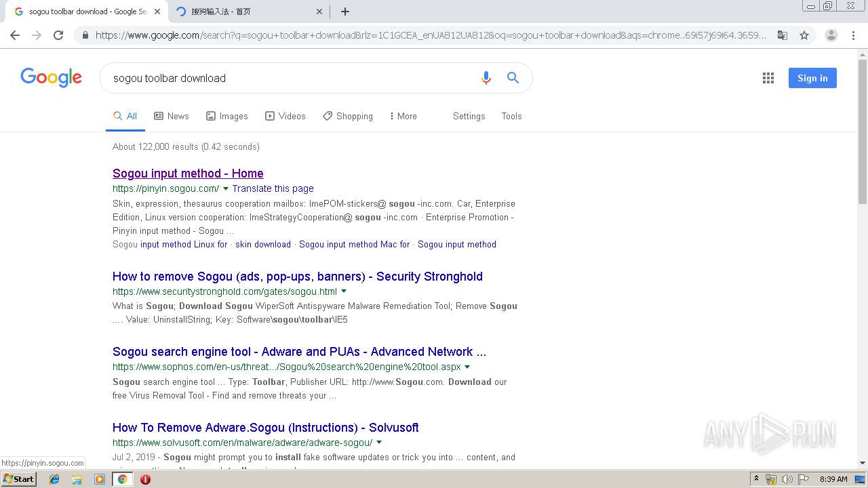Expand arrow next to solvusoft.com URL
Screen dimensions: 868x488
click(x=379, y=443)
